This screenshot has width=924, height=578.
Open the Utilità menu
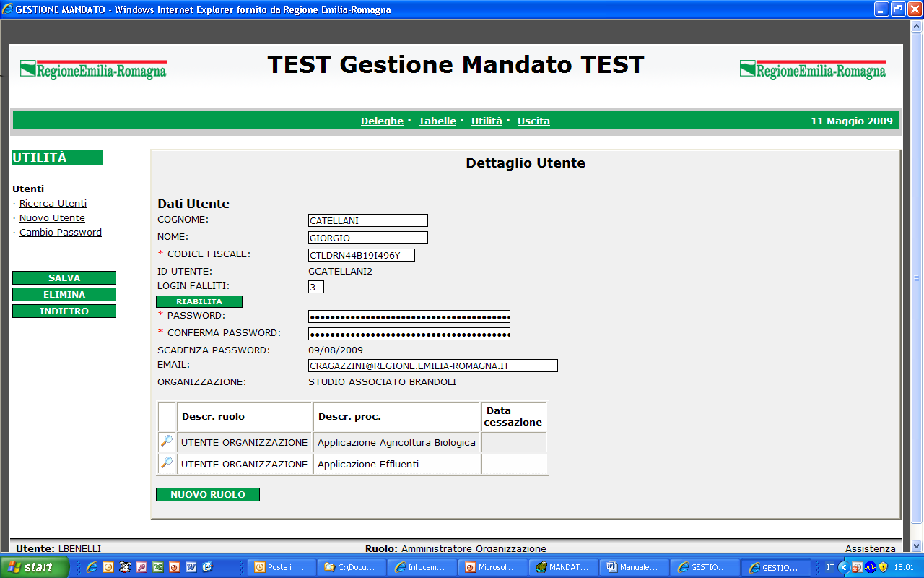coord(487,121)
